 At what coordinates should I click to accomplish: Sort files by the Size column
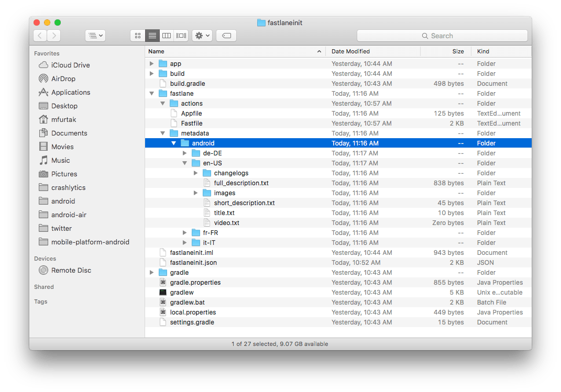click(x=458, y=51)
